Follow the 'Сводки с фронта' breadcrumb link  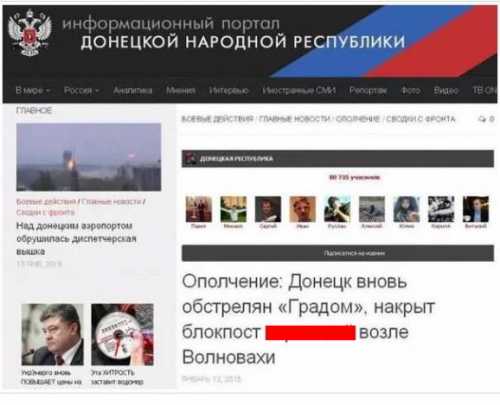coord(421,119)
